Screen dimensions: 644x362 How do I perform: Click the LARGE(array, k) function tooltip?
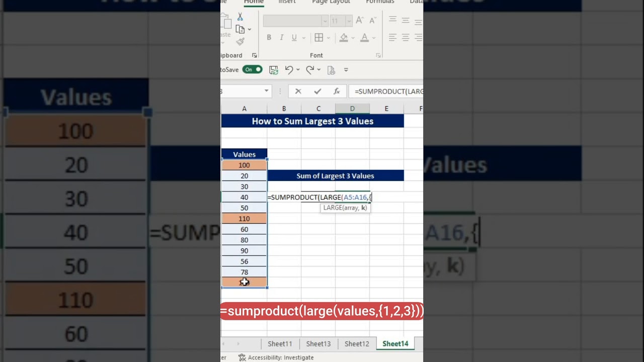click(345, 208)
